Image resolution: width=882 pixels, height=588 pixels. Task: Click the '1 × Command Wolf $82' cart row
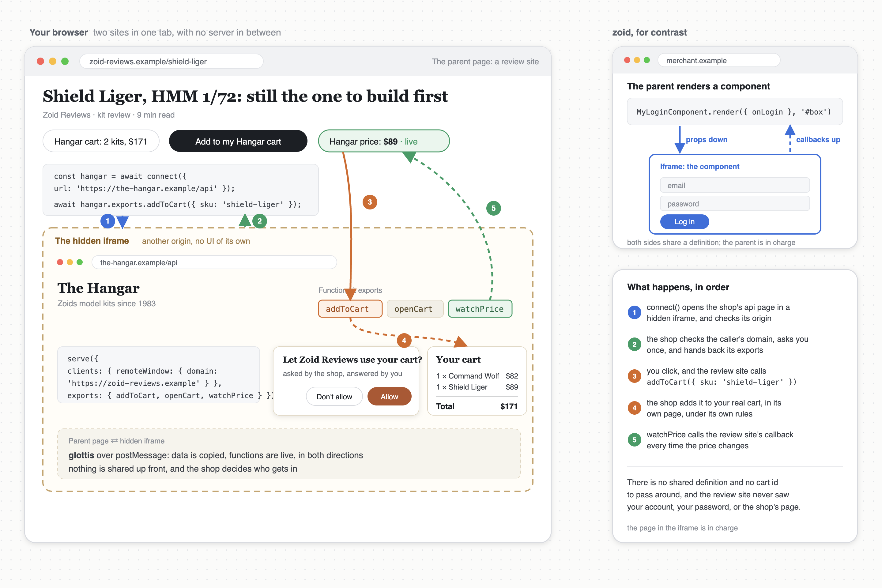click(x=477, y=376)
